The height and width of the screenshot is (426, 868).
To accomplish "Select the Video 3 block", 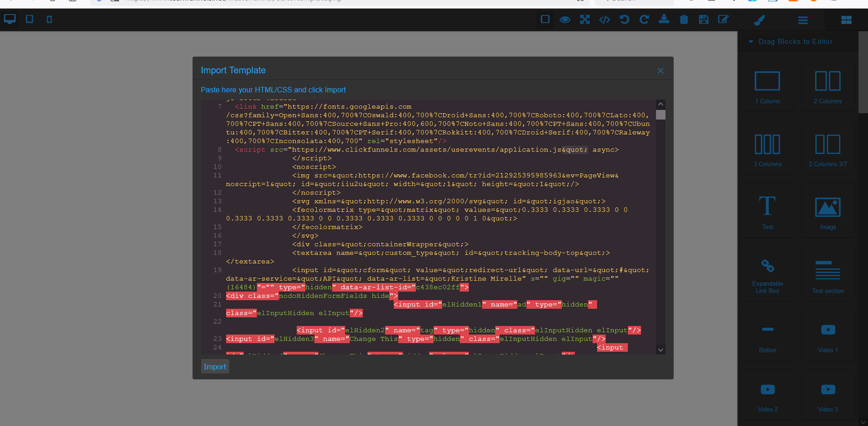I will tap(828, 395).
